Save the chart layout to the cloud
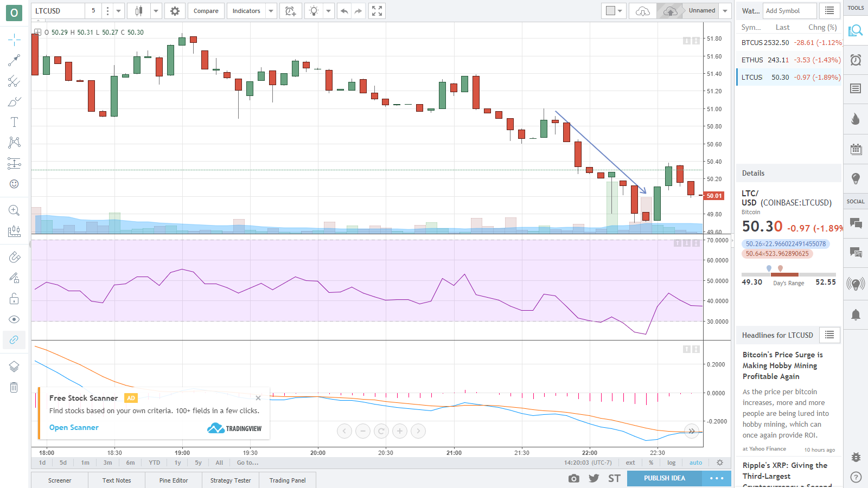This screenshot has height=488, width=868. 671,11
